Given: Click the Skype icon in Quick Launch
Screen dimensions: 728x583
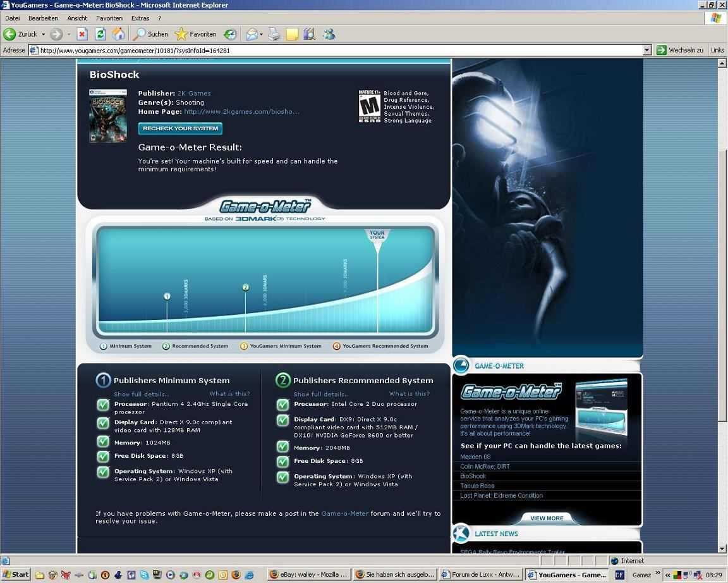Looking at the screenshot, I should (x=144, y=575).
